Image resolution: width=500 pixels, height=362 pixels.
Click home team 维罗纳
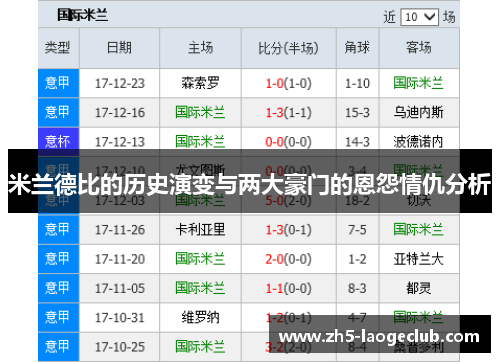tap(200, 318)
